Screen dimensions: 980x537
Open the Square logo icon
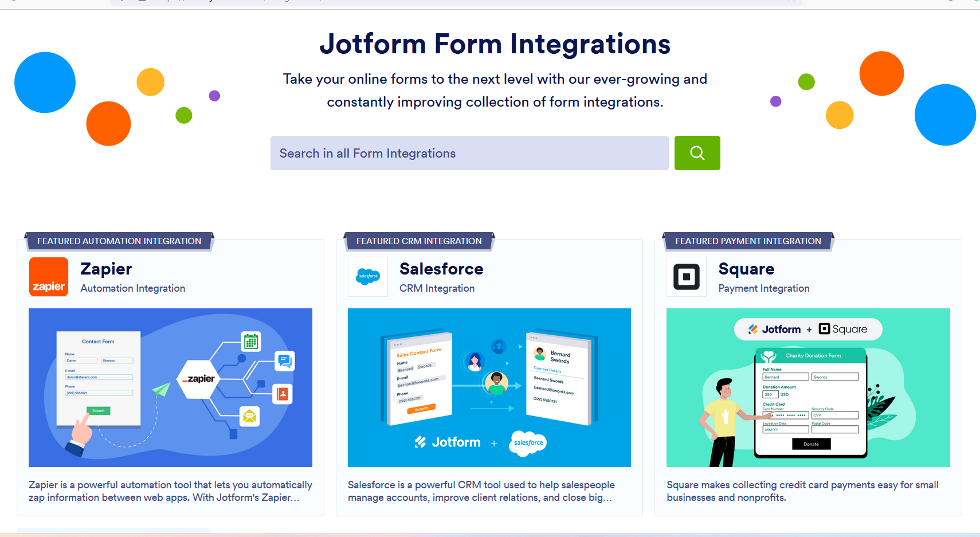pos(687,277)
